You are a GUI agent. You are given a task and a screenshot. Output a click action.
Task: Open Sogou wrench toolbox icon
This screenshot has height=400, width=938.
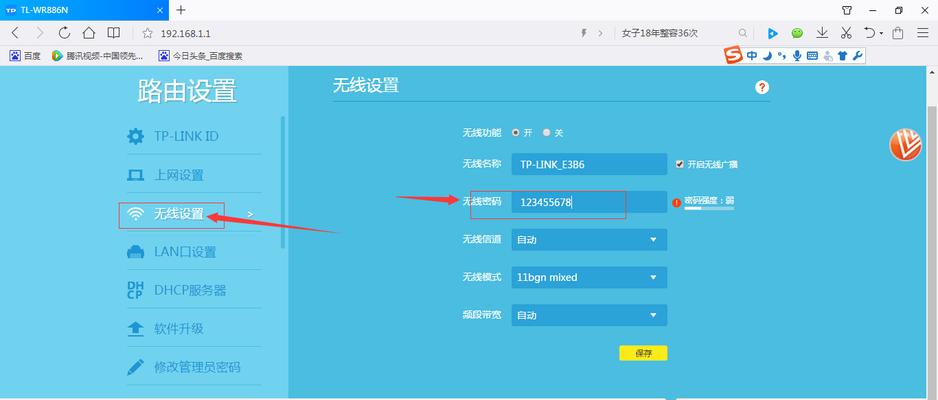(857, 56)
